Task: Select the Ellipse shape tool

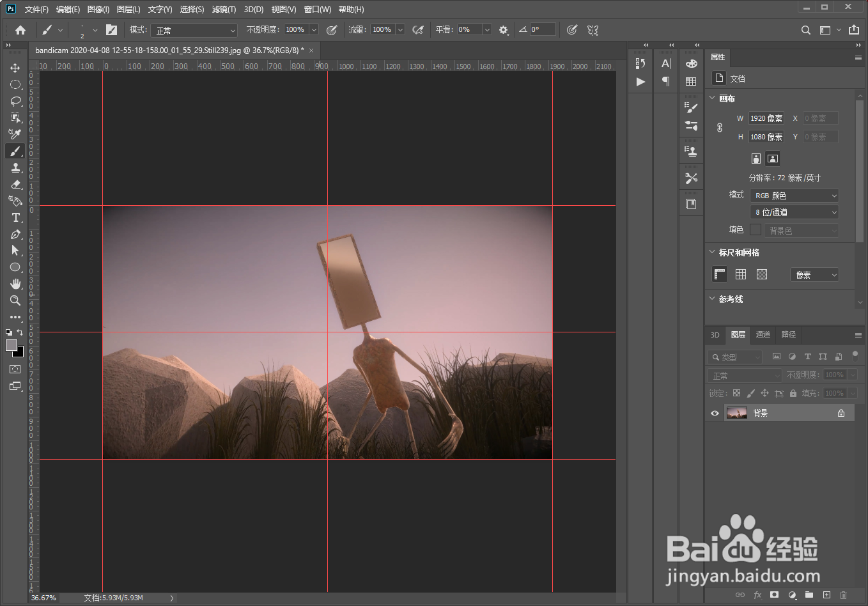Action: point(15,267)
